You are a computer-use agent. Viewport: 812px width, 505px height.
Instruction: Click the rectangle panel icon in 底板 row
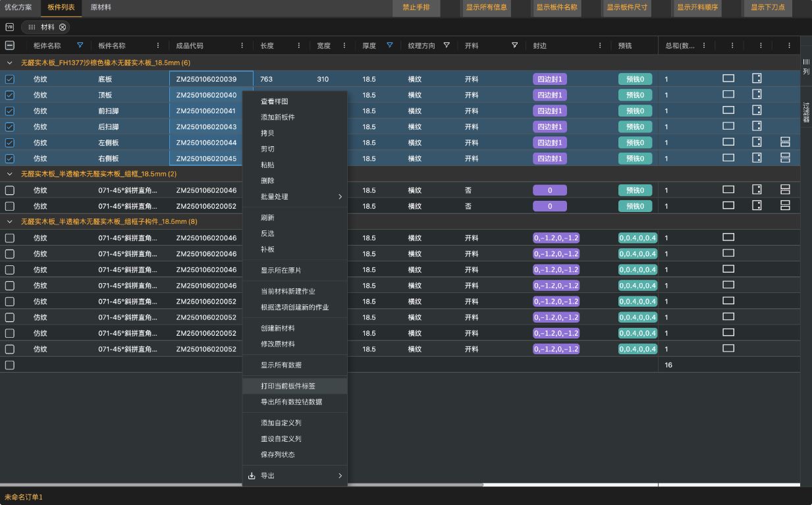coord(728,78)
